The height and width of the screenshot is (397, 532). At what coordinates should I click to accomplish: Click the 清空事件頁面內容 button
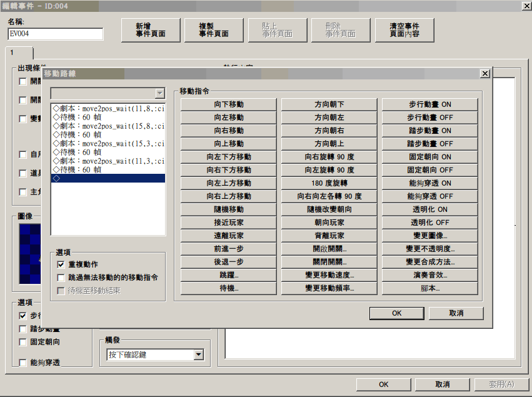[x=404, y=30]
